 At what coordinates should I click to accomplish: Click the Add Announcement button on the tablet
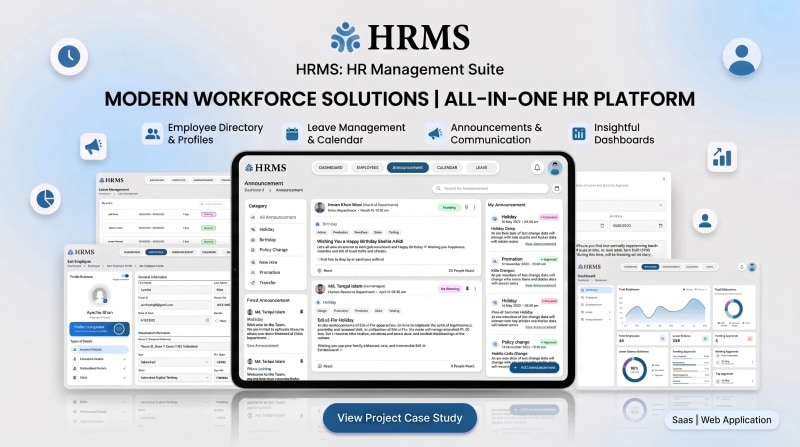tap(534, 367)
